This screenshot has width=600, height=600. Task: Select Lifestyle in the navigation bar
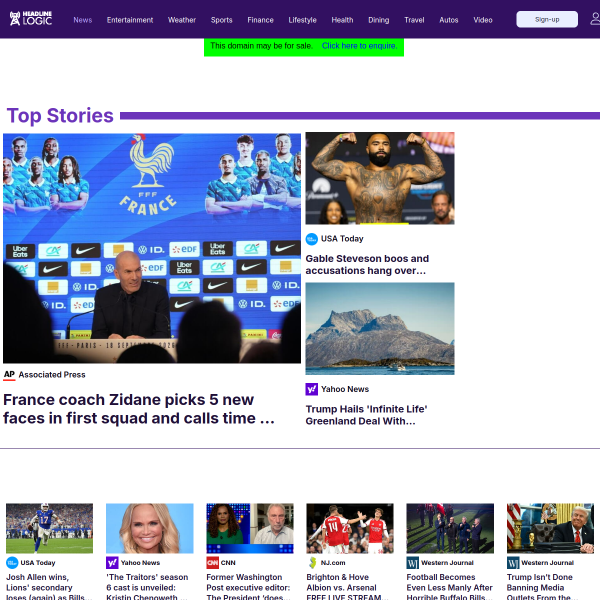tap(302, 20)
